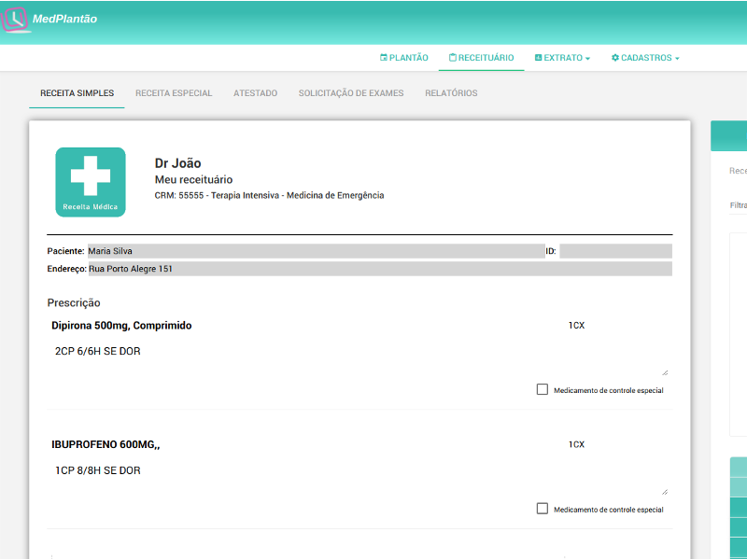Click the calendar icon next to PLANTÃO
The width and height of the screenshot is (747, 560).
(384, 58)
